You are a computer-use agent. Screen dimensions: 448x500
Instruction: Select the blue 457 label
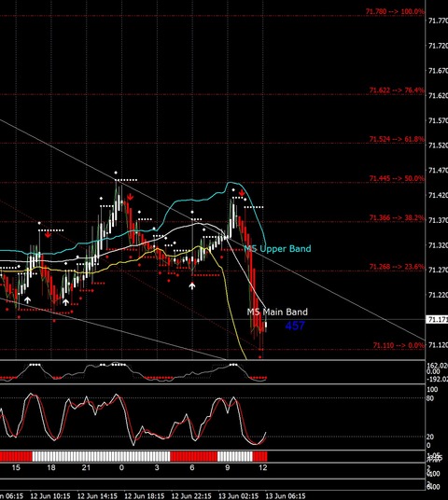[x=295, y=326]
